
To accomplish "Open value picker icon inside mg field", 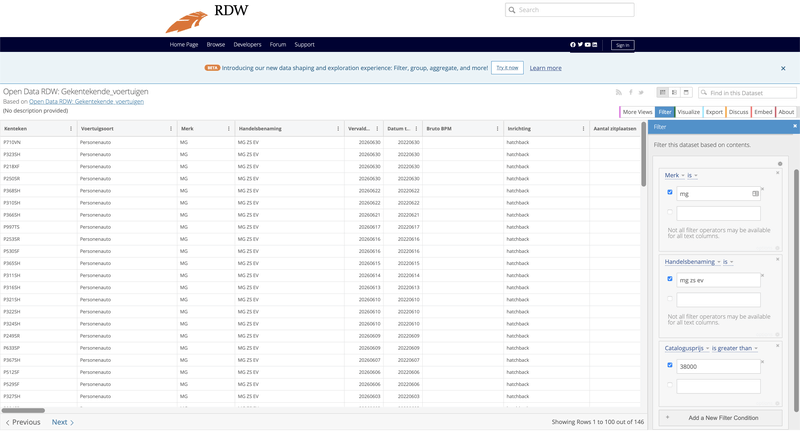I will [756, 194].
